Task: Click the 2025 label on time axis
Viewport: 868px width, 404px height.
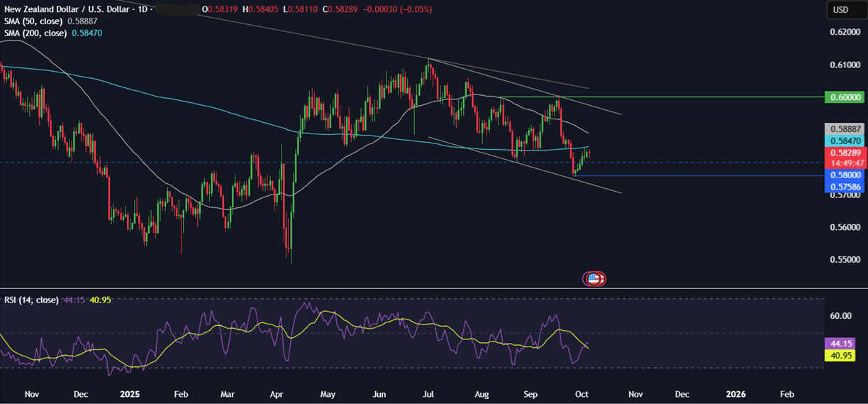Action: coord(130,393)
